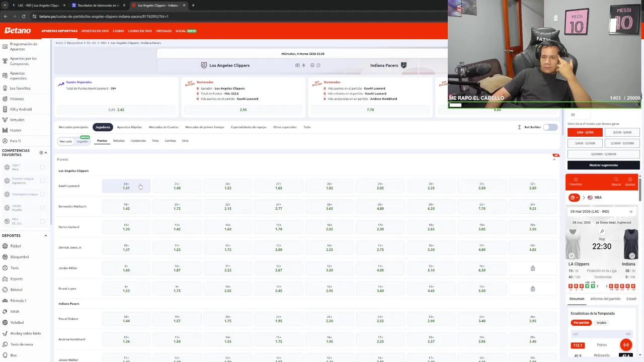Viewport: 644px width, 362px height.
Task: Open the chat bubble icon in match header
Action: pyautogui.click(x=318, y=65)
